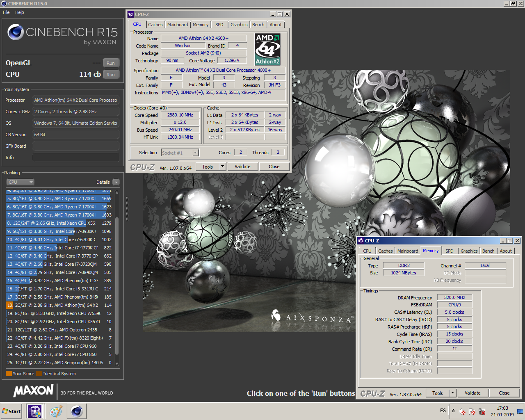Switch to About tab in Memory CPU-Z window
The image size is (525, 420).
(506, 251)
